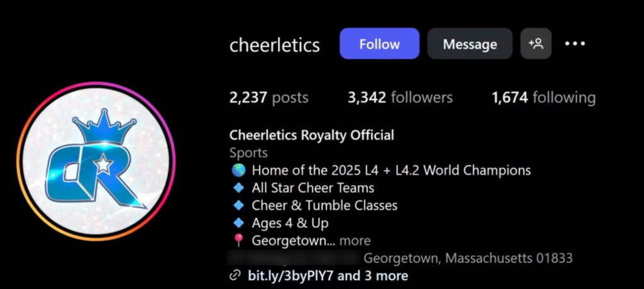Image resolution: width=644 pixels, height=289 pixels.
Task: Click the Cheerletics Royalty Official display name
Action: 312,135
